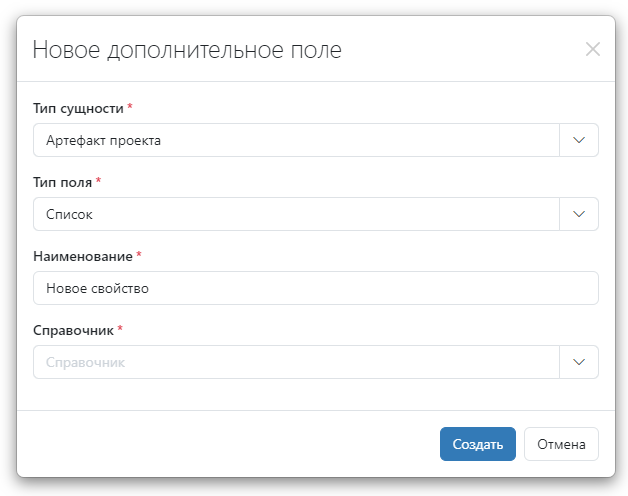Click the dialog title Новое дополнительное поле

[187, 50]
